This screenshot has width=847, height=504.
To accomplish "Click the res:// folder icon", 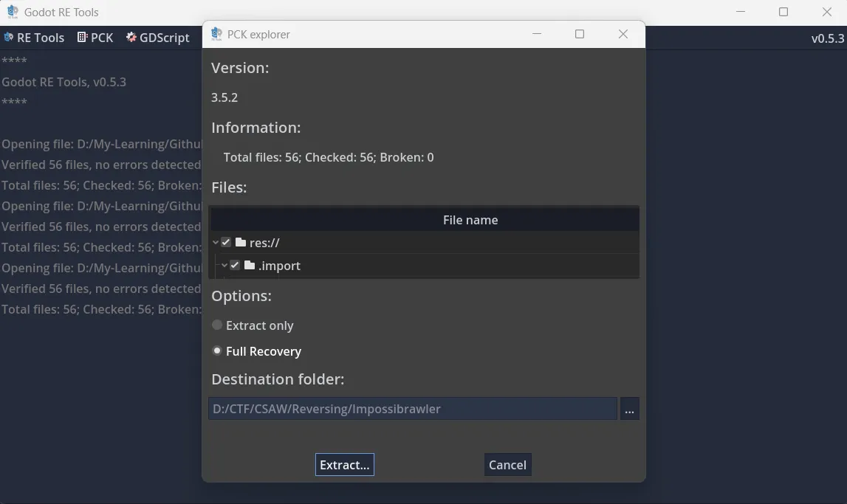I will coord(241,242).
